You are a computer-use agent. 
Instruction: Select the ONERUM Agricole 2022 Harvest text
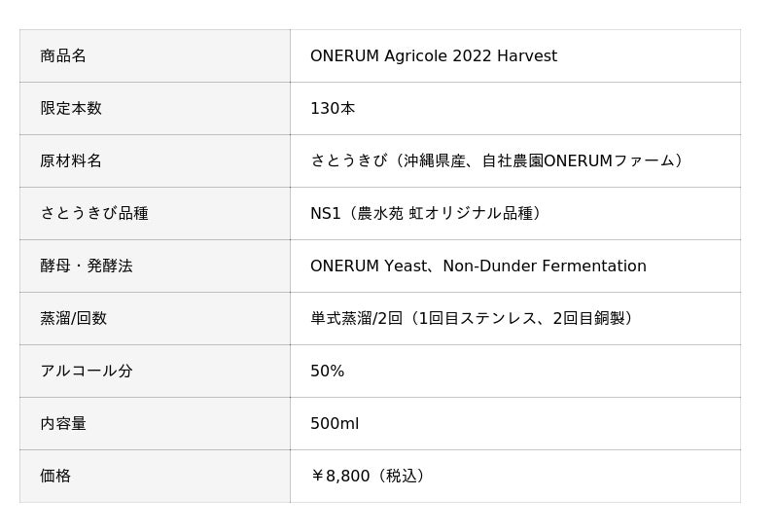[433, 56]
